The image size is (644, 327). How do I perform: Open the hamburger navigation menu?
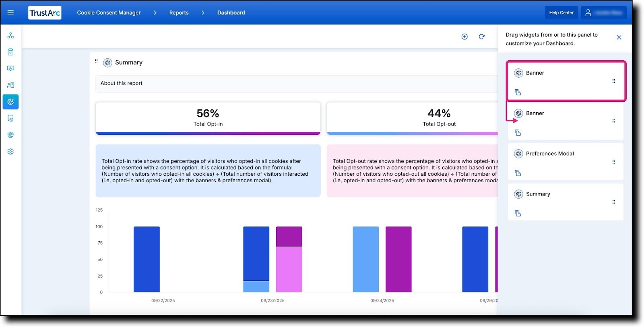(x=10, y=12)
